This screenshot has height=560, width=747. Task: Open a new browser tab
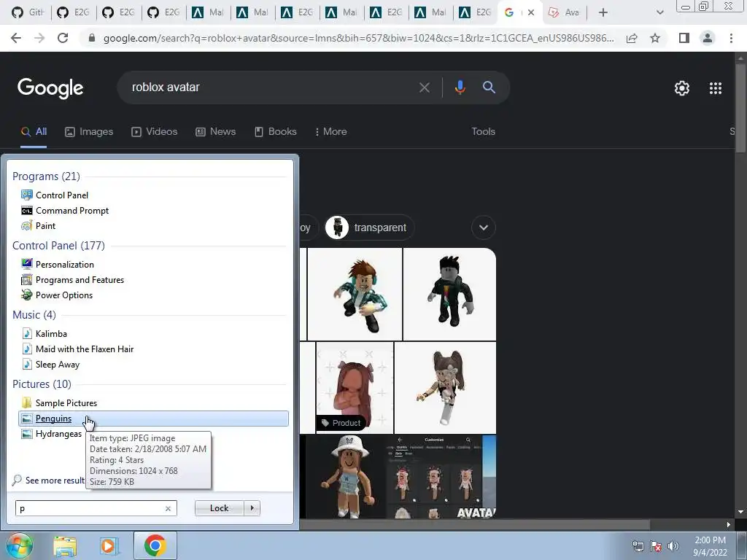coord(603,12)
